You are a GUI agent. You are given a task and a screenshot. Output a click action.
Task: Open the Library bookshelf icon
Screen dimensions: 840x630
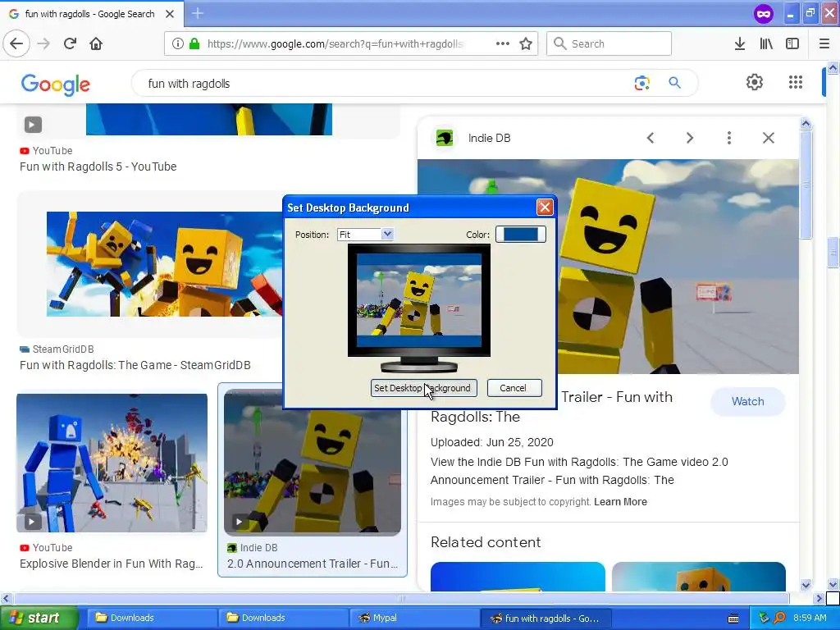point(766,43)
